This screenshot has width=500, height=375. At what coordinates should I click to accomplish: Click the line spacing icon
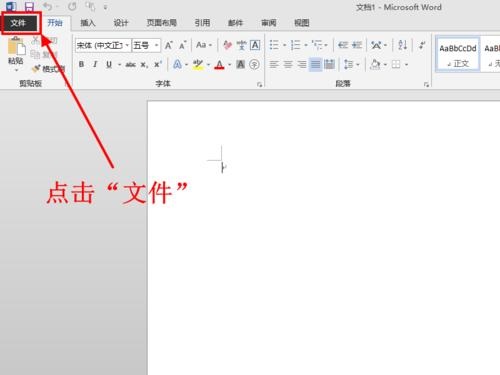(349, 64)
